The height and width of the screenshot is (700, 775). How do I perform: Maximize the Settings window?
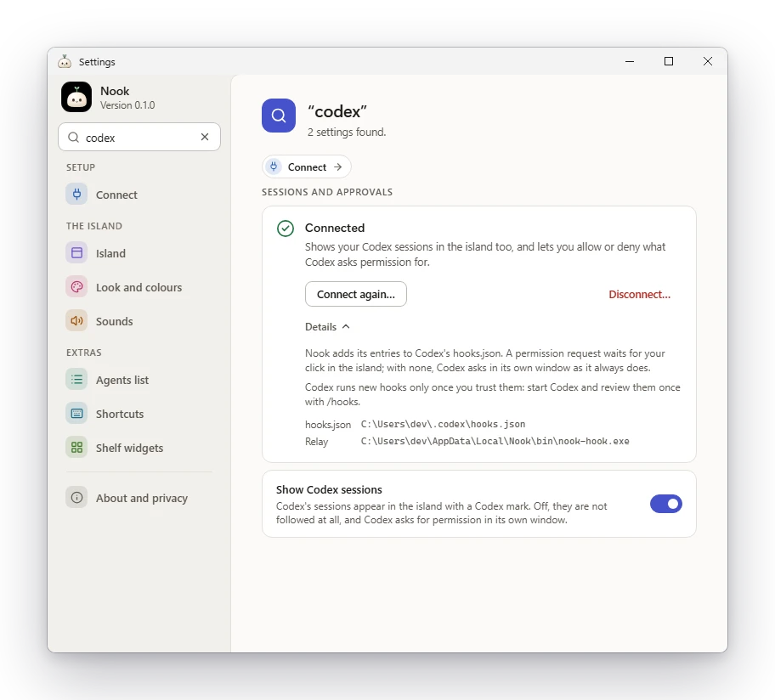pyautogui.click(x=669, y=61)
